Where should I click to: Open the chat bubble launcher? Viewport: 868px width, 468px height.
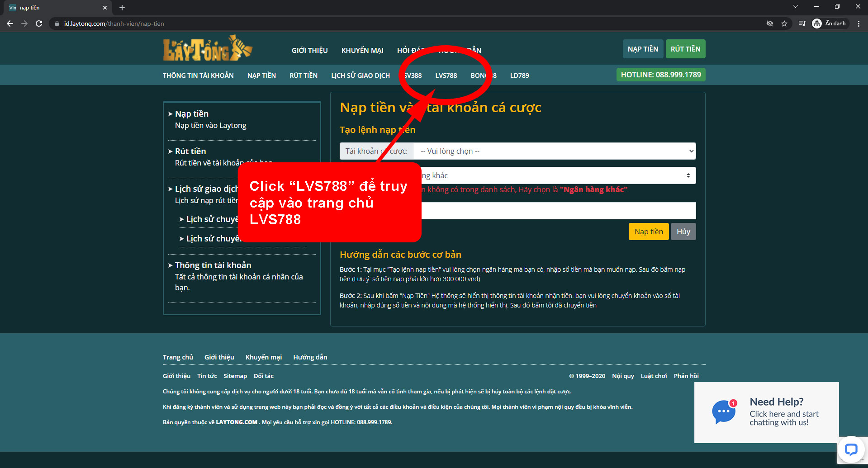[851, 449]
